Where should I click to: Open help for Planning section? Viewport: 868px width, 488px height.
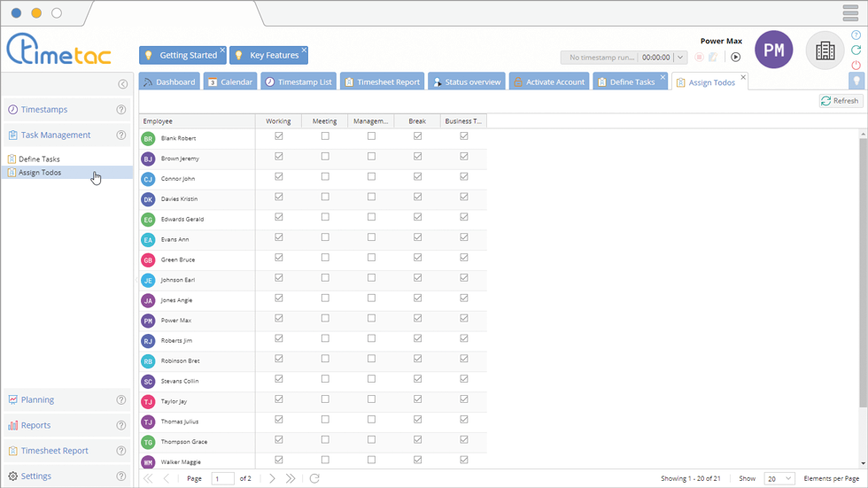coord(121,400)
